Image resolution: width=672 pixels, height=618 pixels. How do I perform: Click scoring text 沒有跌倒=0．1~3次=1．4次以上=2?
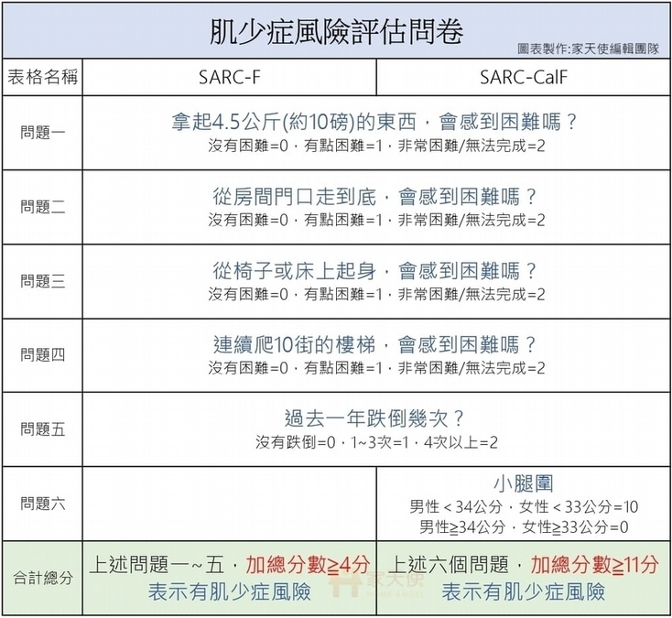coord(376,442)
